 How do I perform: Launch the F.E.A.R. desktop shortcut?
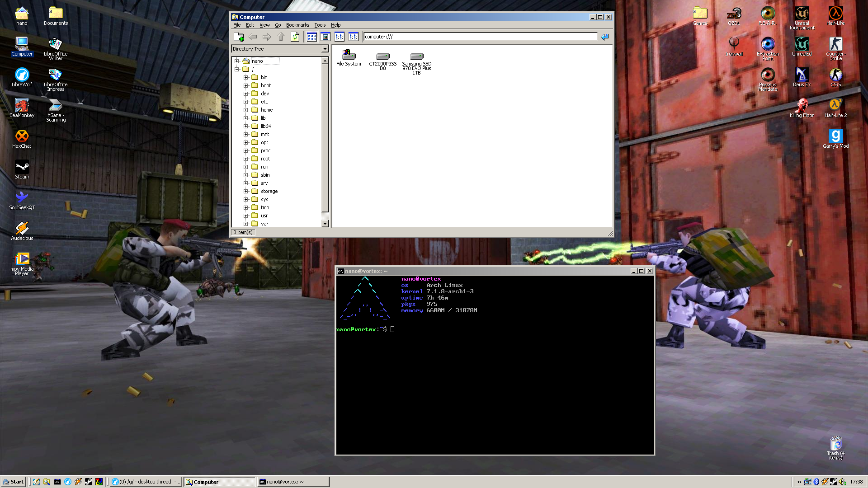click(x=768, y=16)
